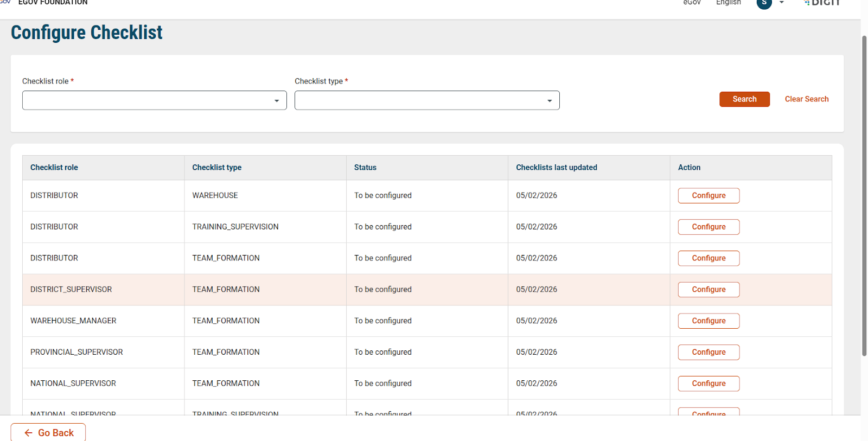Click the Checklist type input field
The height and width of the screenshot is (441, 868).
tap(418, 100)
